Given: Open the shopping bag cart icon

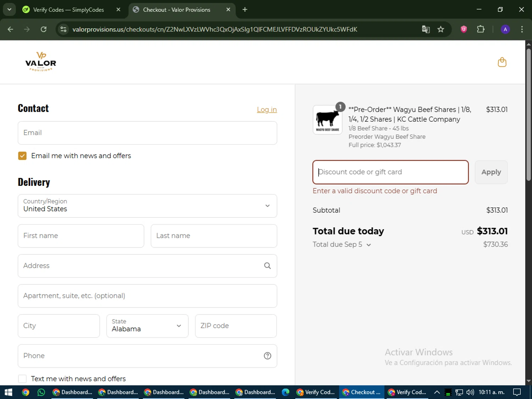Looking at the screenshot, I should coord(502,62).
